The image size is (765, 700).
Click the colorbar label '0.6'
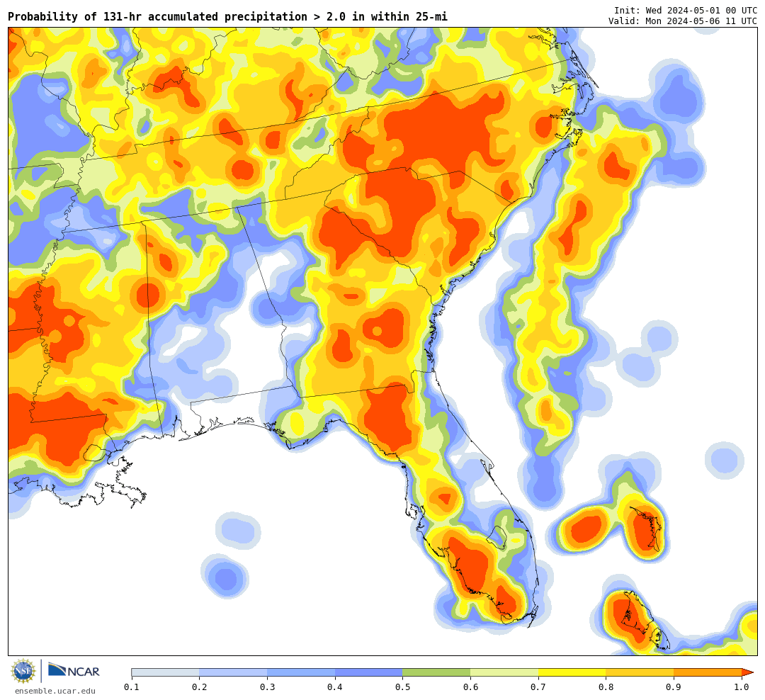point(470,687)
